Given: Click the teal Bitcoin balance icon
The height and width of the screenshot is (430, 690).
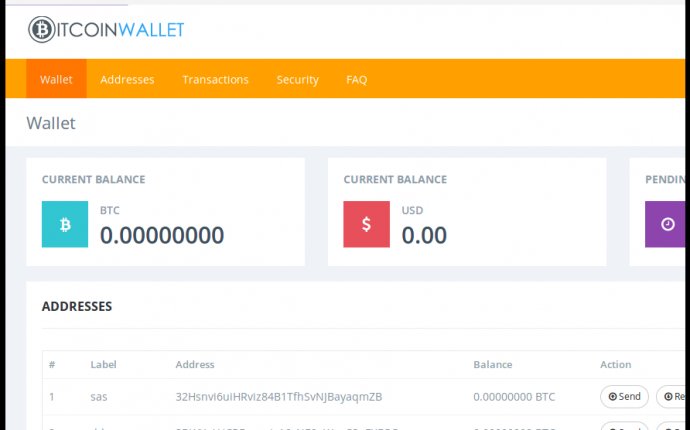Looking at the screenshot, I should click(x=65, y=224).
